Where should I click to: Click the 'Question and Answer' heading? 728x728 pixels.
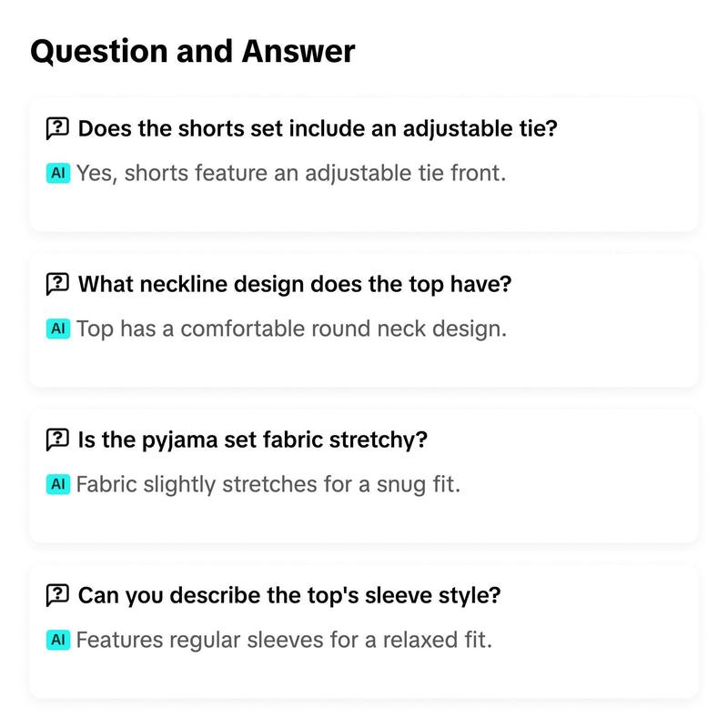(193, 51)
